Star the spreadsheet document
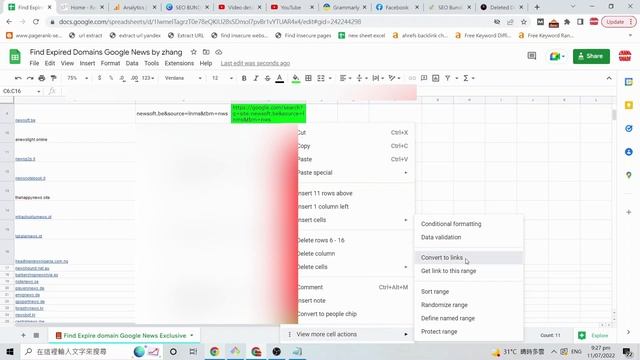This screenshot has width=640, height=360. [x=193, y=52]
